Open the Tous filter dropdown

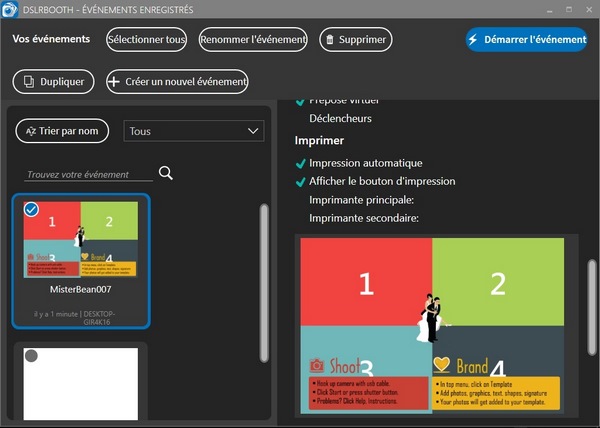point(194,131)
